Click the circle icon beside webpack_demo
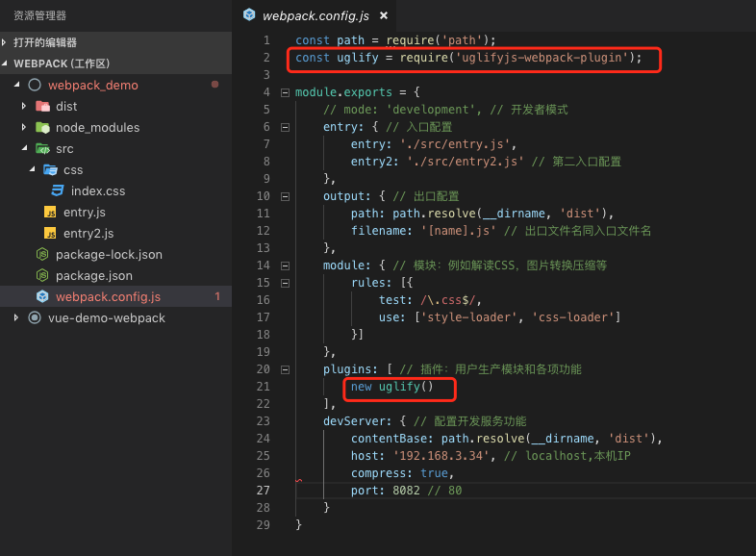This screenshot has height=556, width=756. pyautogui.click(x=35, y=85)
